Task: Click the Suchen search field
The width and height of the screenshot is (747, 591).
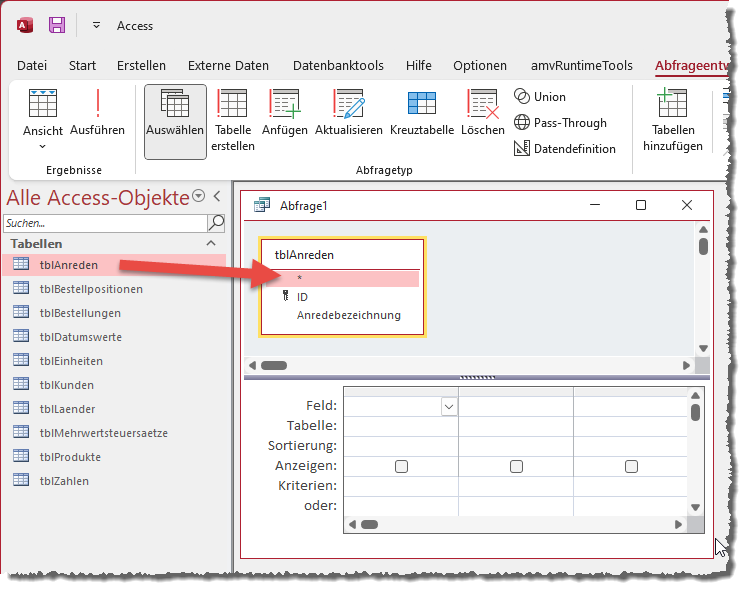Action: coord(105,223)
